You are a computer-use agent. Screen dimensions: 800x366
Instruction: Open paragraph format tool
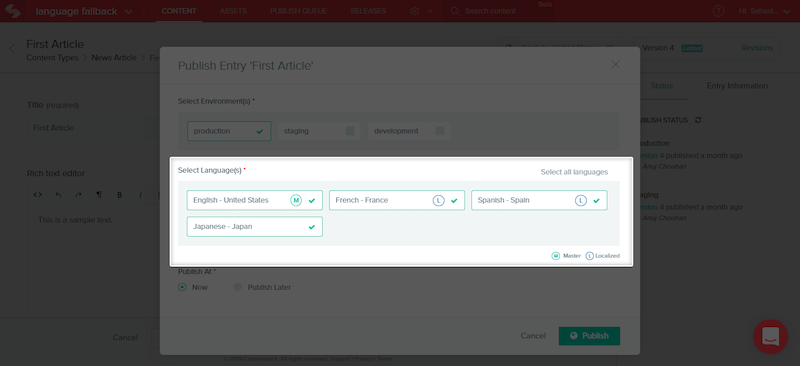99,195
